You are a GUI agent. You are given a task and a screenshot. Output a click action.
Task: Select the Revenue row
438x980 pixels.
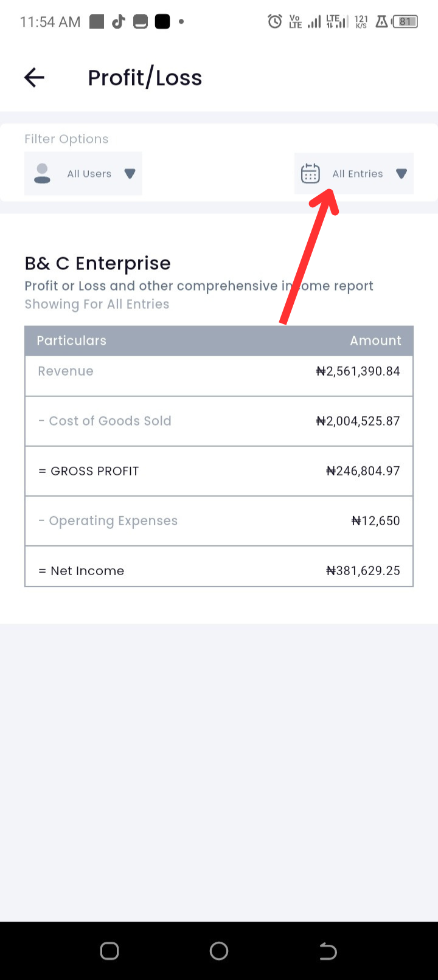click(219, 376)
